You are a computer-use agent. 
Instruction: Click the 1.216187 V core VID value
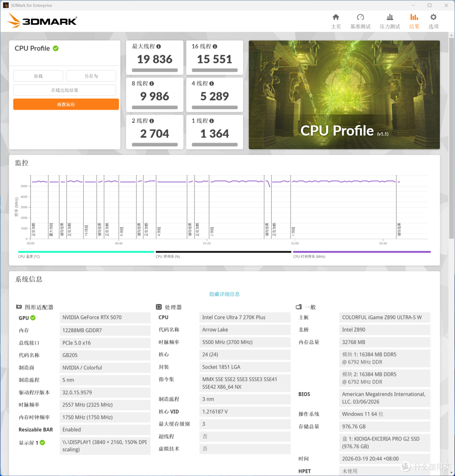(245, 412)
